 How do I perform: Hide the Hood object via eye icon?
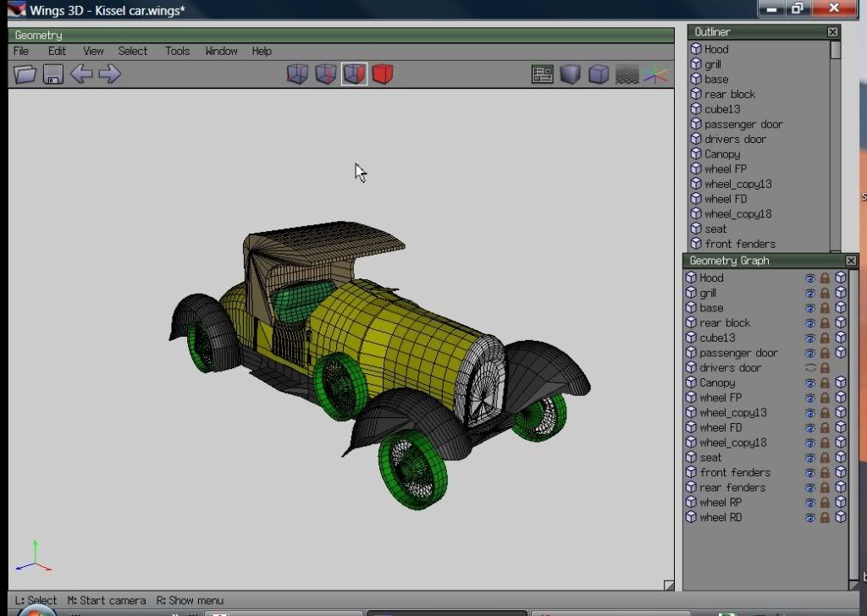pyautogui.click(x=810, y=278)
